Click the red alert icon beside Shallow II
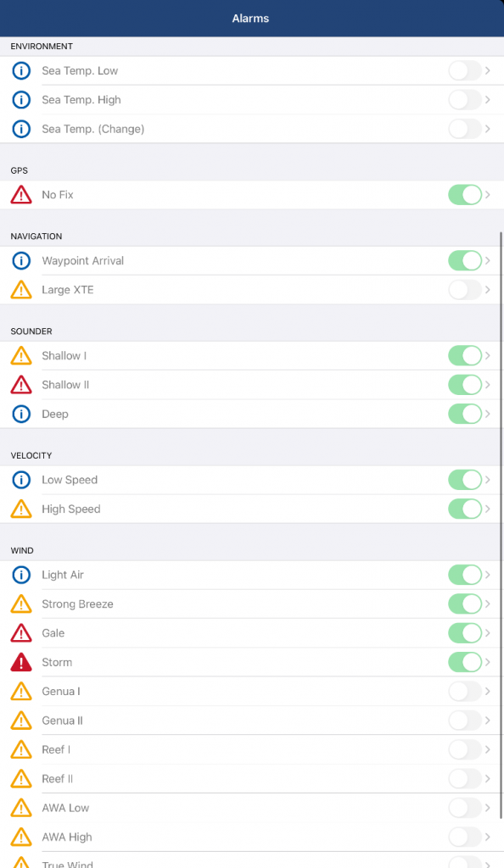Viewport: 504px width, 868px height. click(21, 385)
